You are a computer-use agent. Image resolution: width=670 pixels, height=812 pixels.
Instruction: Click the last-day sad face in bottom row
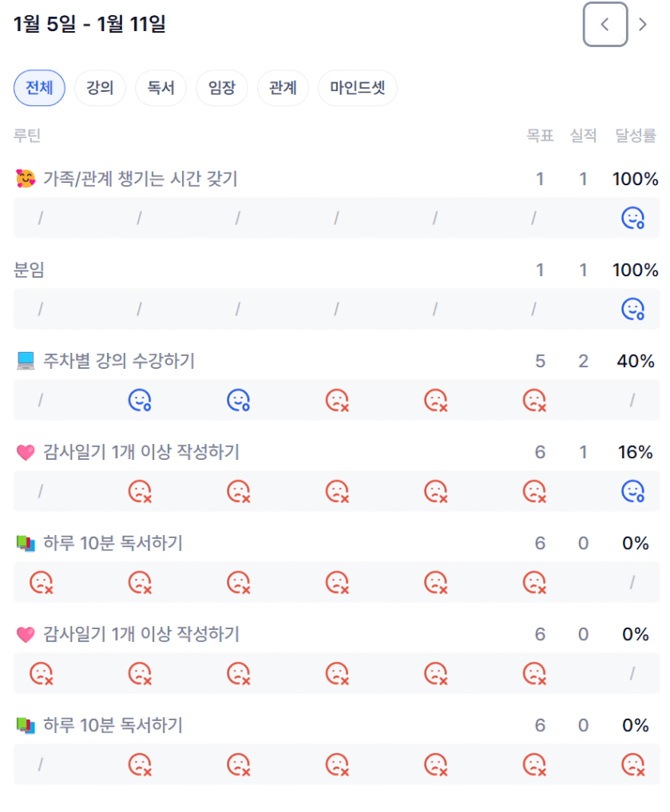632,765
